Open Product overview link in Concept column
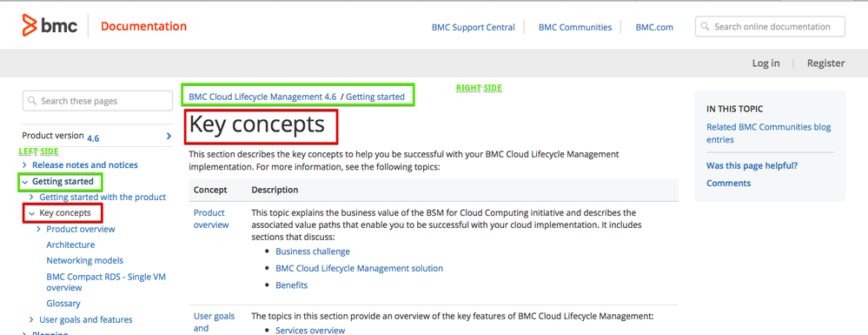 pos(211,218)
